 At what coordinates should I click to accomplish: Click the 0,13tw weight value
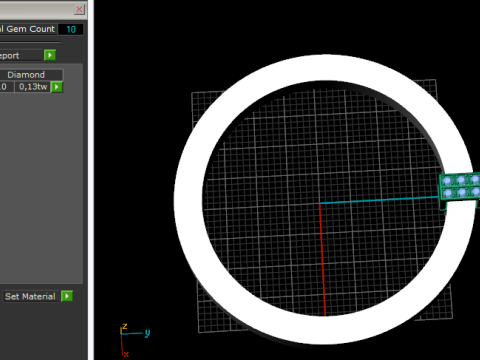coord(33,87)
